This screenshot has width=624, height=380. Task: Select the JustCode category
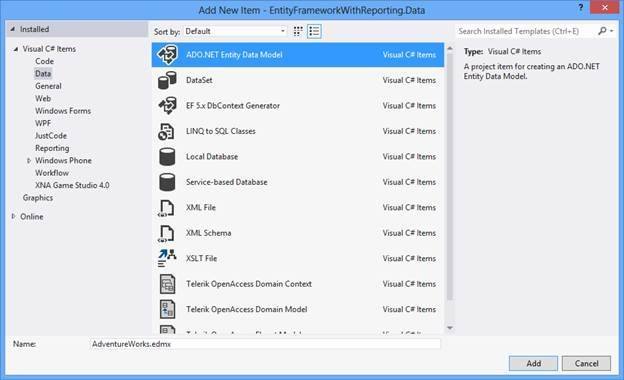pyautogui.click(x=51, y=136)
